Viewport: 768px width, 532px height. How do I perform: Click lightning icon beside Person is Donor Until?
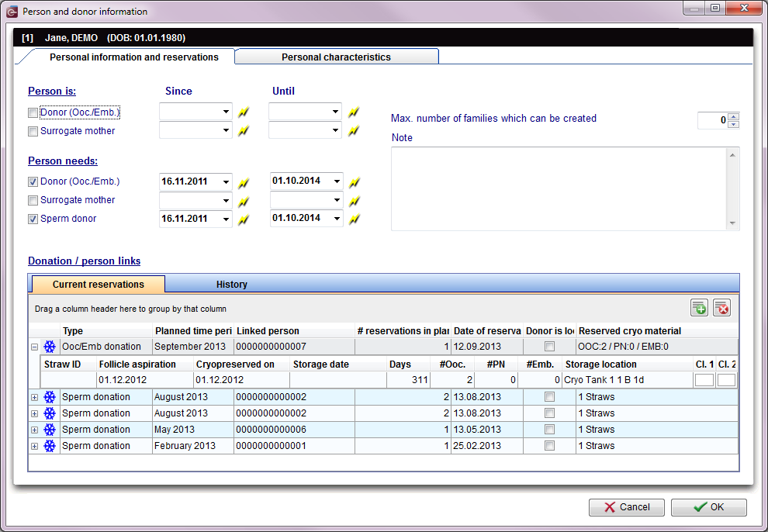[354, 112]
